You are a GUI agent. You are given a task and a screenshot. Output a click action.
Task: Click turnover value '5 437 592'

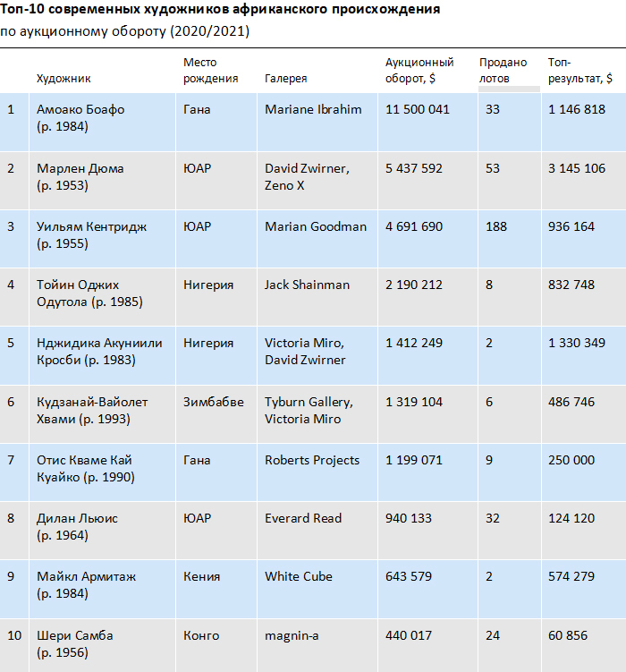414,168
